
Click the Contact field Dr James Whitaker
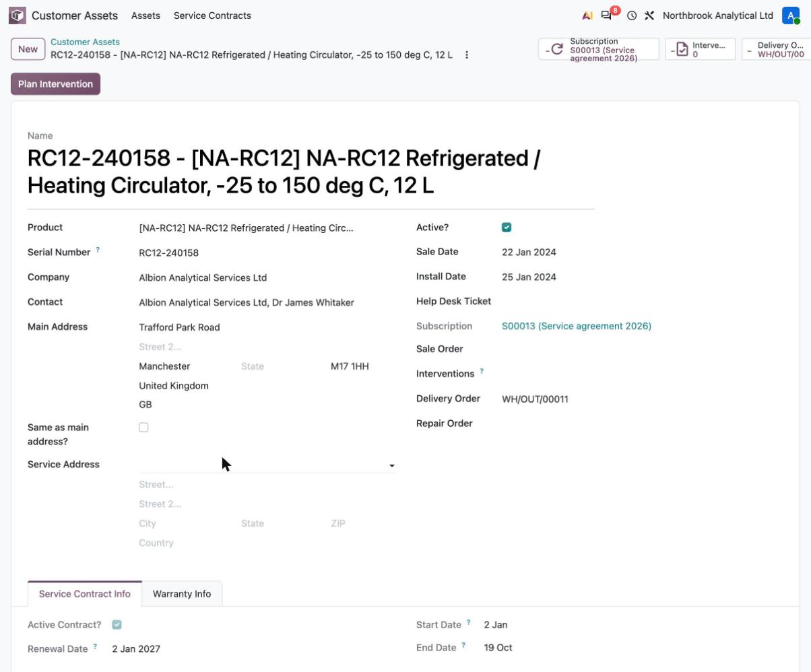[267, 302]
